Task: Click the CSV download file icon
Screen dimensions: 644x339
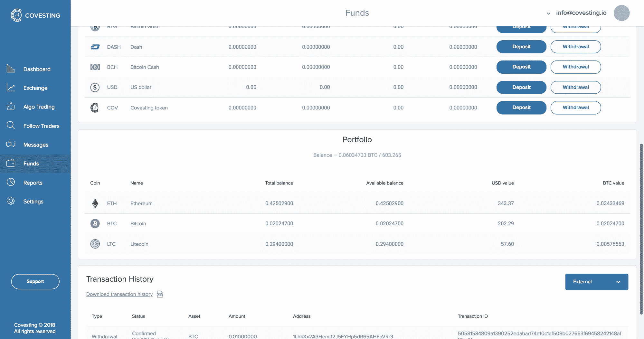Action: coord(160,294)
